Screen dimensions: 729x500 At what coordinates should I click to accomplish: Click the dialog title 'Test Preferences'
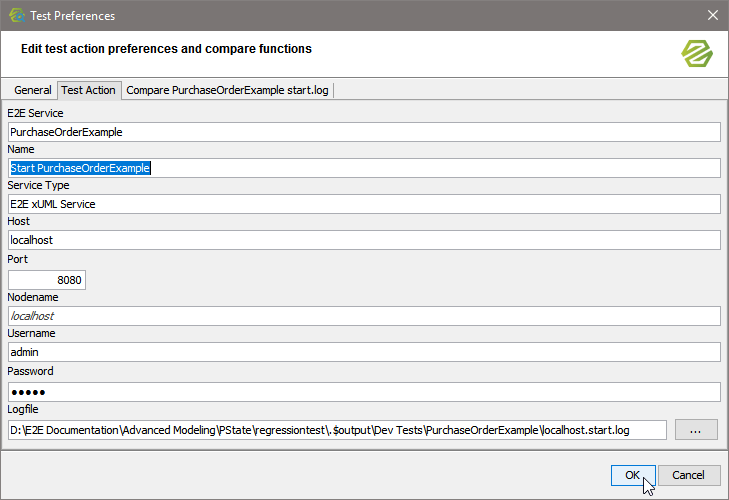coord(72,16)
